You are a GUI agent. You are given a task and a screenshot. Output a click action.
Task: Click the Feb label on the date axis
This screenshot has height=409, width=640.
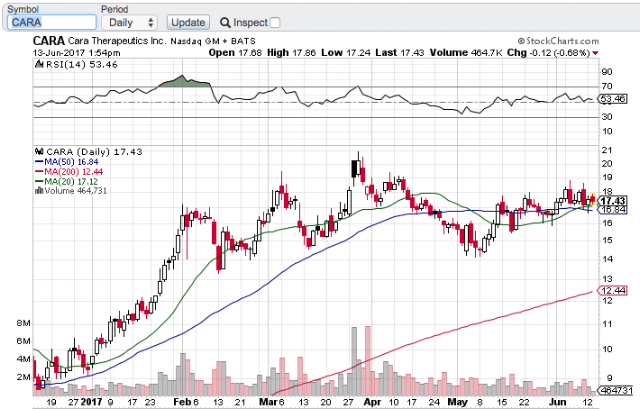[182, 402]
